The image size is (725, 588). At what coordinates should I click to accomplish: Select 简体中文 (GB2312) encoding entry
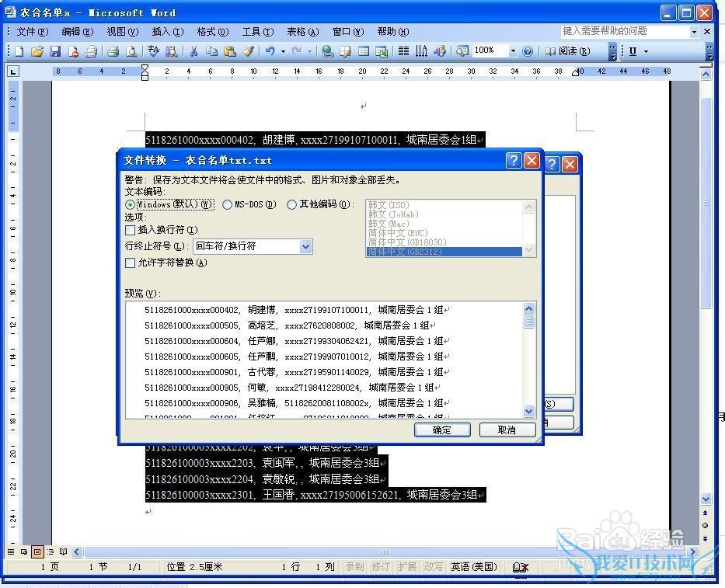pyautogui.click(x=444, y=252)
